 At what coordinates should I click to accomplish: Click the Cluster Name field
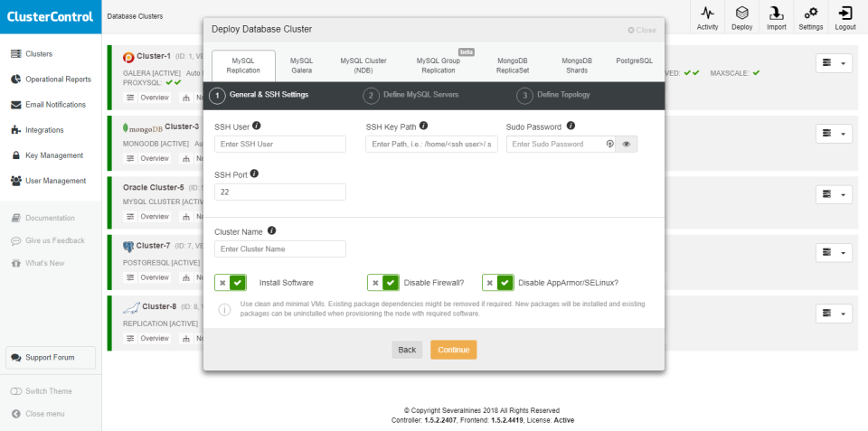tap(280, 249)
